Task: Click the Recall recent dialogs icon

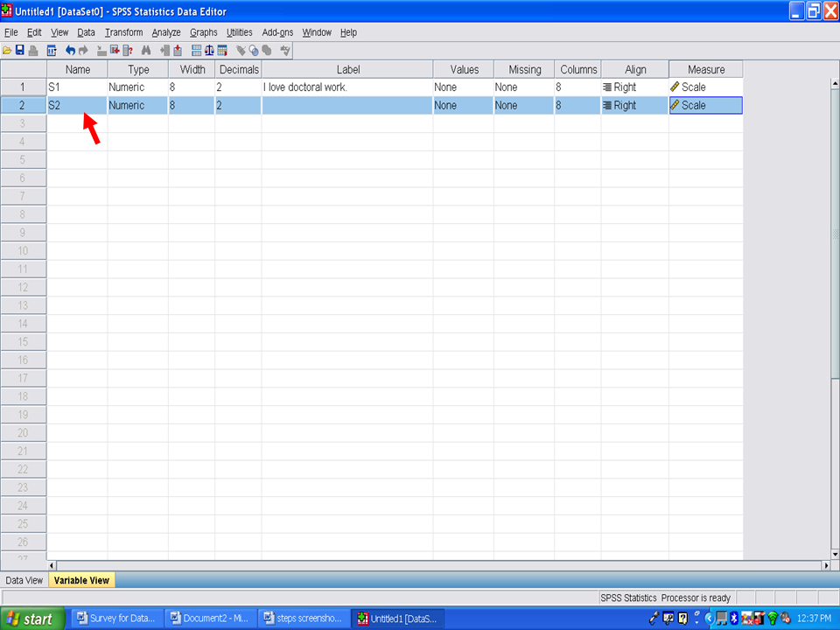Action: (52, 51)
